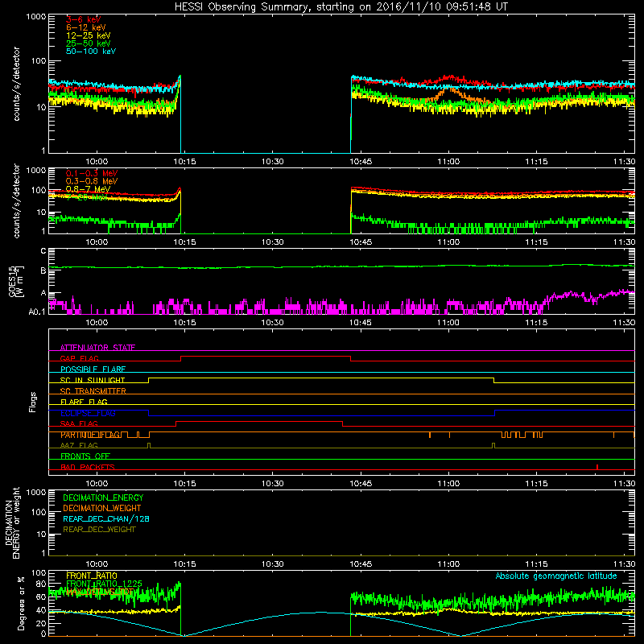Click the bad packets red spike marker

597,467
